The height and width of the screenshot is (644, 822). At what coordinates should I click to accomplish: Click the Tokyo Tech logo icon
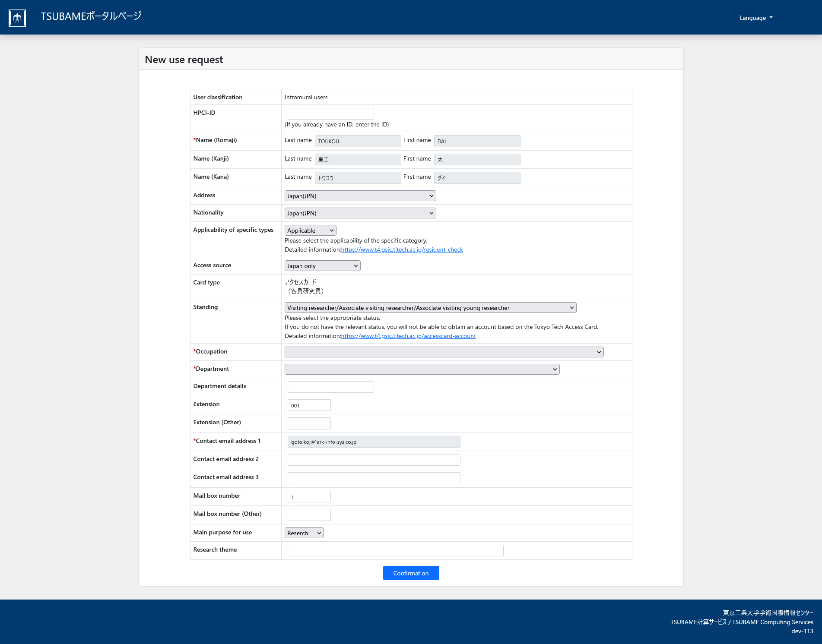[17, 18]
